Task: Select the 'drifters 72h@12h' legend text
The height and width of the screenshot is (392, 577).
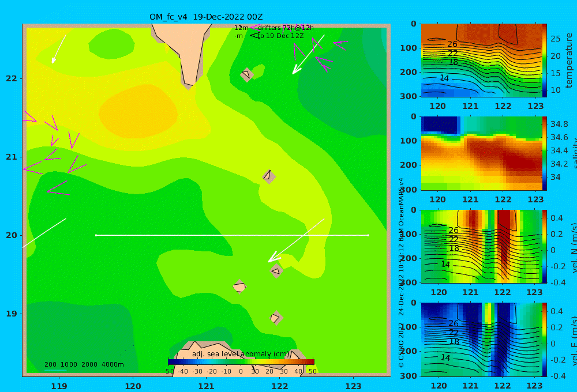Action: click(x=286, y=28)
